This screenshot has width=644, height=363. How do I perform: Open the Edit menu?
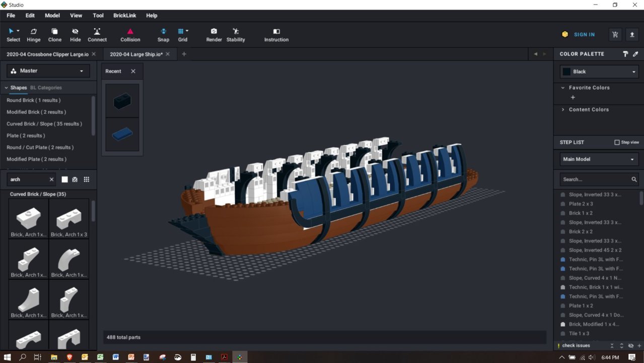pyautogui.click(x=30, y=16)
